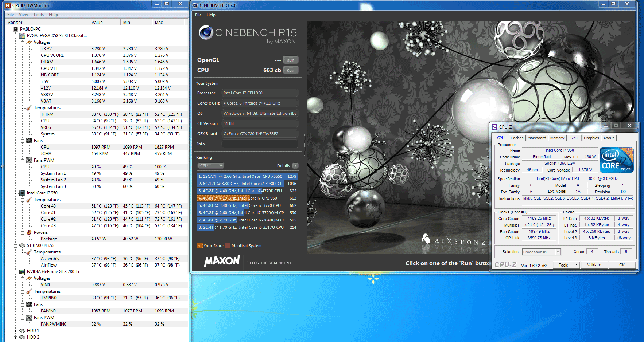Click the Info text field in Cinebench
This screenshot has height=342, width=644.
pos(260,144)
